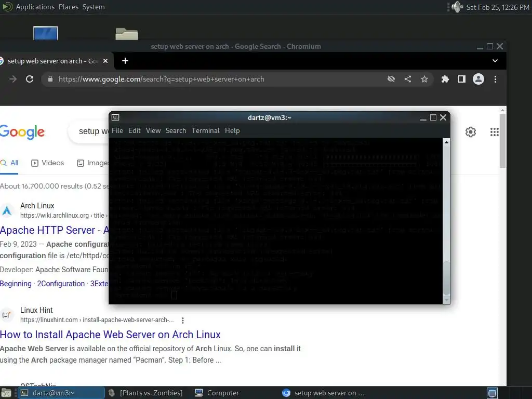Screen dimensions: 532x399
Task: Click the workspace switcher icon in bottom panel
Action: [493, 393]
